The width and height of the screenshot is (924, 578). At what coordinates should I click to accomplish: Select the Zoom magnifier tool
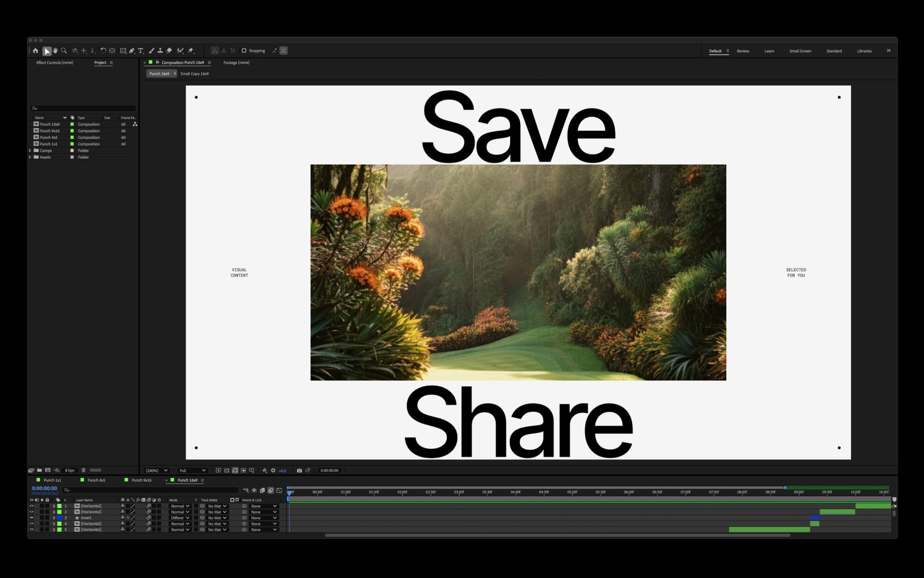(64, 51)
